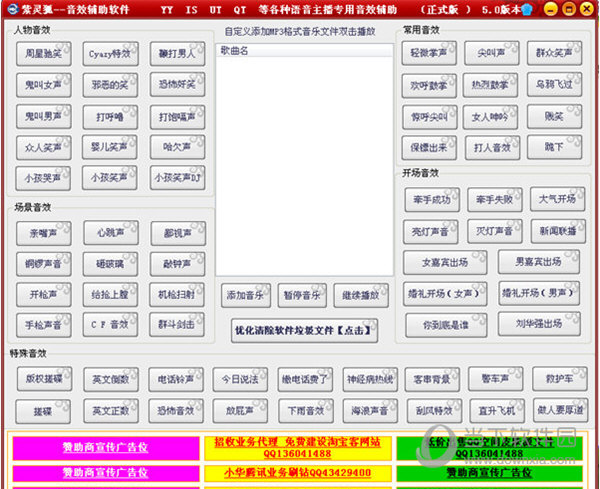Viewport: 600px width, 489px height.
Task: Trigger the 亮灯声音 light-on sound
Action: 430,232
